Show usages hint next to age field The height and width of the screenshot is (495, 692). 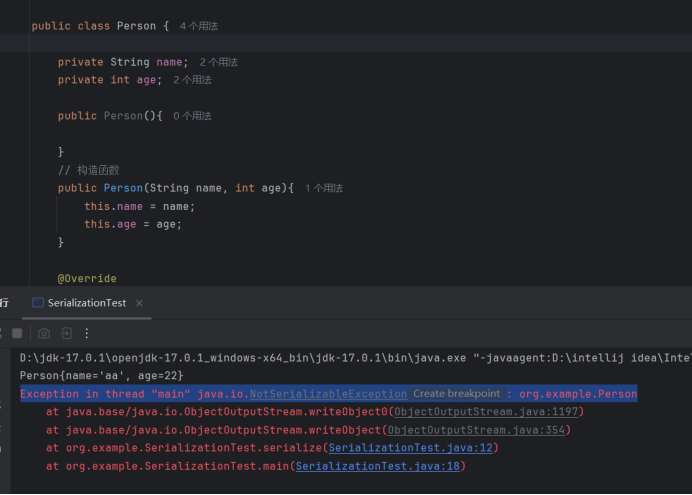(192, 80)
